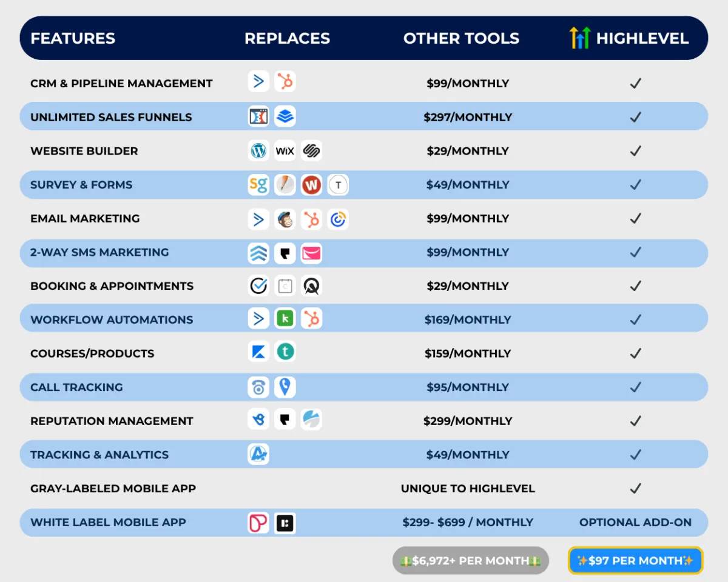
Task: Select the T icon in Survey & Forms
Action: coord(338,185)
